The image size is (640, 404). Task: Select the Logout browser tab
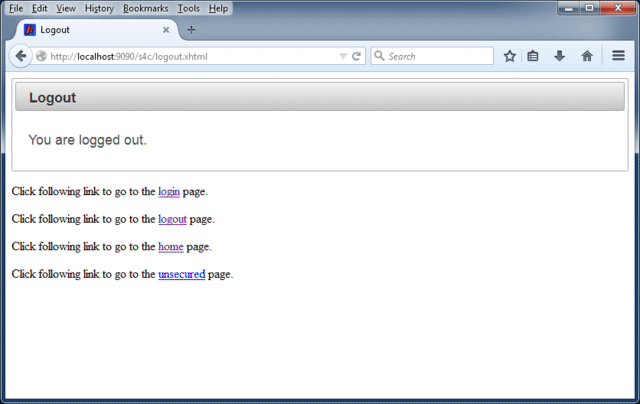(97, 30)
